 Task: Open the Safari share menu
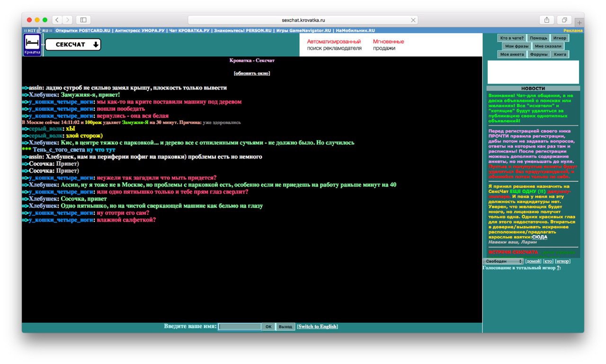point(547,20)
